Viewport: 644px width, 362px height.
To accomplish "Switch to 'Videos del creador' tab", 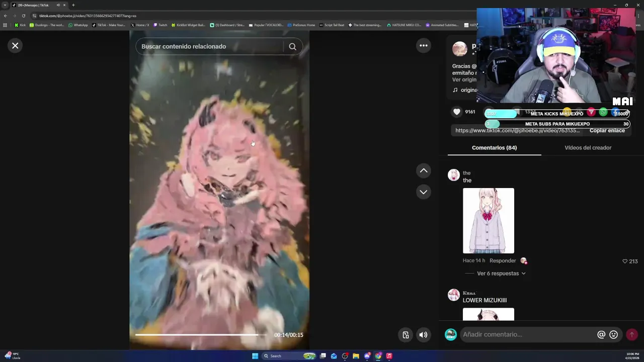I will 588,148.
